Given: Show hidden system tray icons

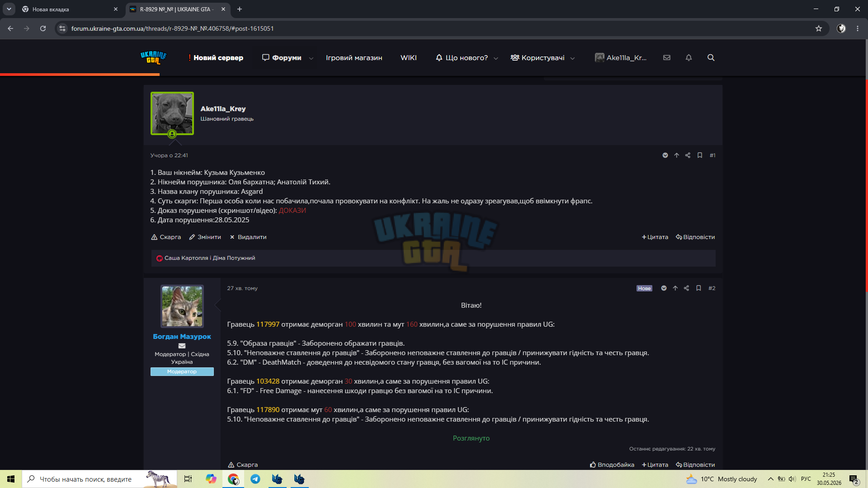Looking at the screenshot, I should [771, 479].
